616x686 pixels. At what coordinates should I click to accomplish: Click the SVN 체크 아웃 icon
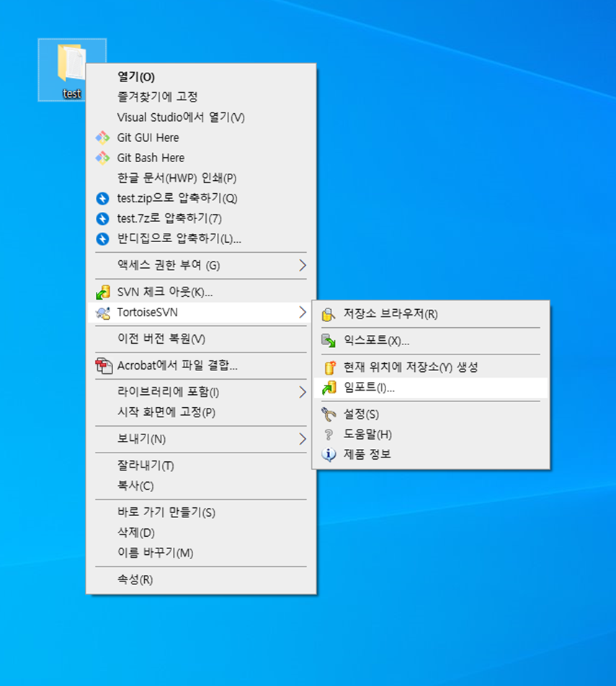coord(103,293)
